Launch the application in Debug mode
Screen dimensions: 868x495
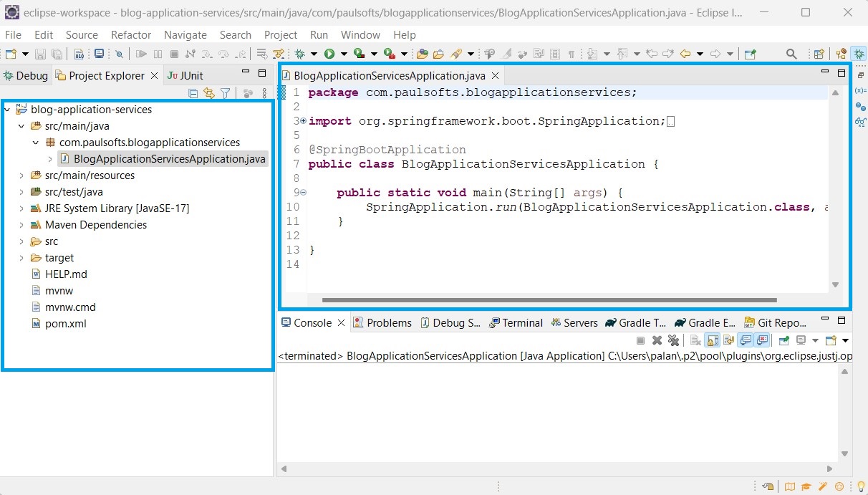(300, 54)
